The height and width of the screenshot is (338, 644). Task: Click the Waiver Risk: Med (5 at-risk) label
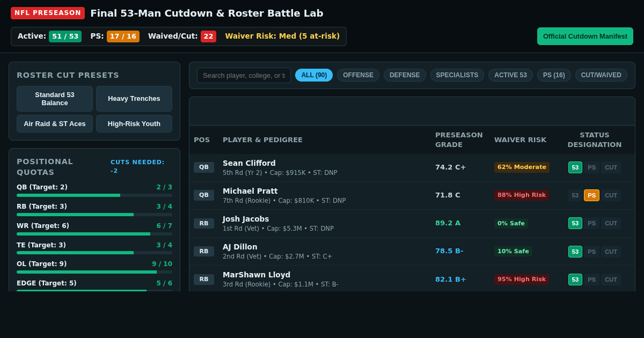point(282,36)
